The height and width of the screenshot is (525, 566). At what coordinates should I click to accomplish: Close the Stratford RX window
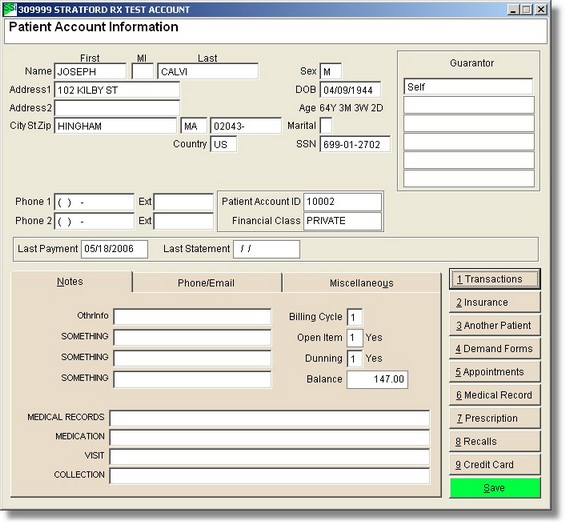click(541, 9)
